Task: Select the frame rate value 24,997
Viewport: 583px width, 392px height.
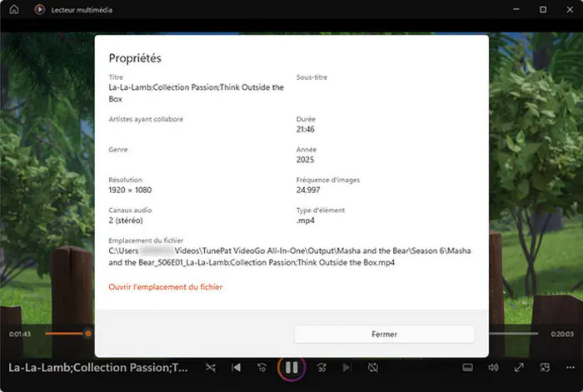Action: click(x=308, y=190)
